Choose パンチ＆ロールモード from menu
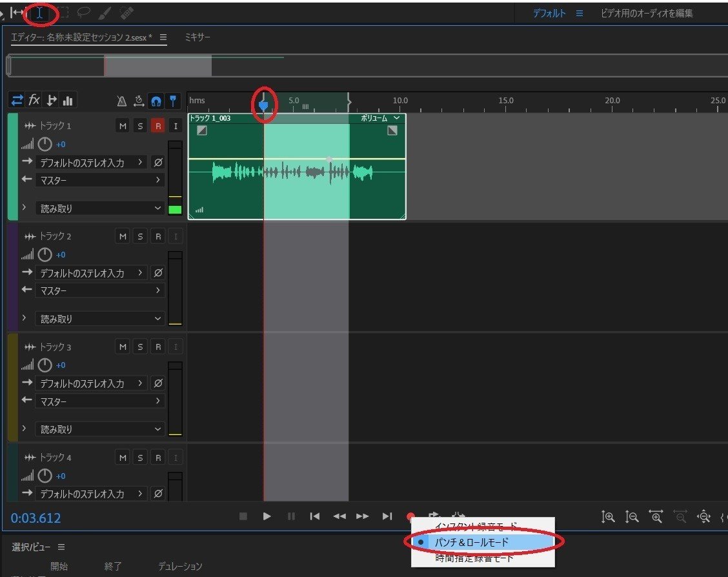Screen dimensions: 728x577 click(483, 542)
